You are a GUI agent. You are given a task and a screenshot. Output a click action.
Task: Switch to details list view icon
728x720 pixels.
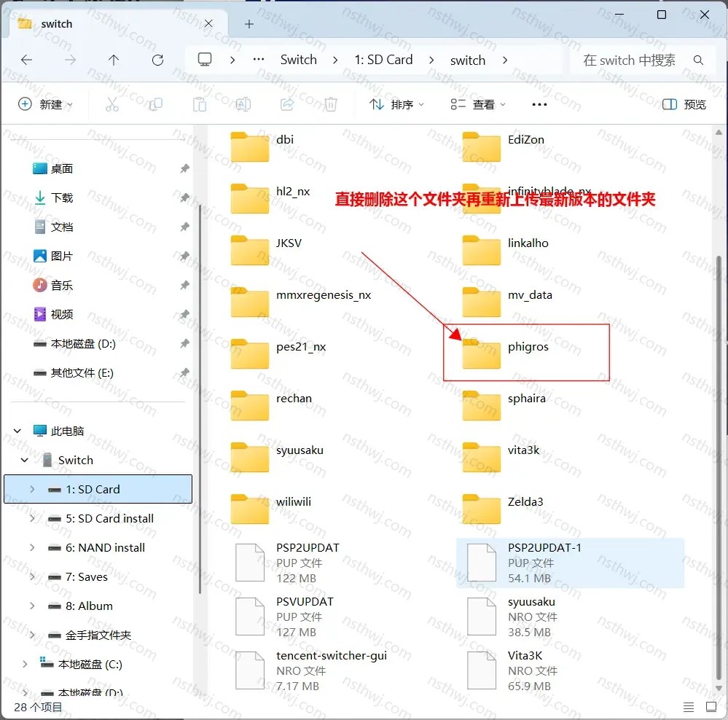[x=689, y=707]
